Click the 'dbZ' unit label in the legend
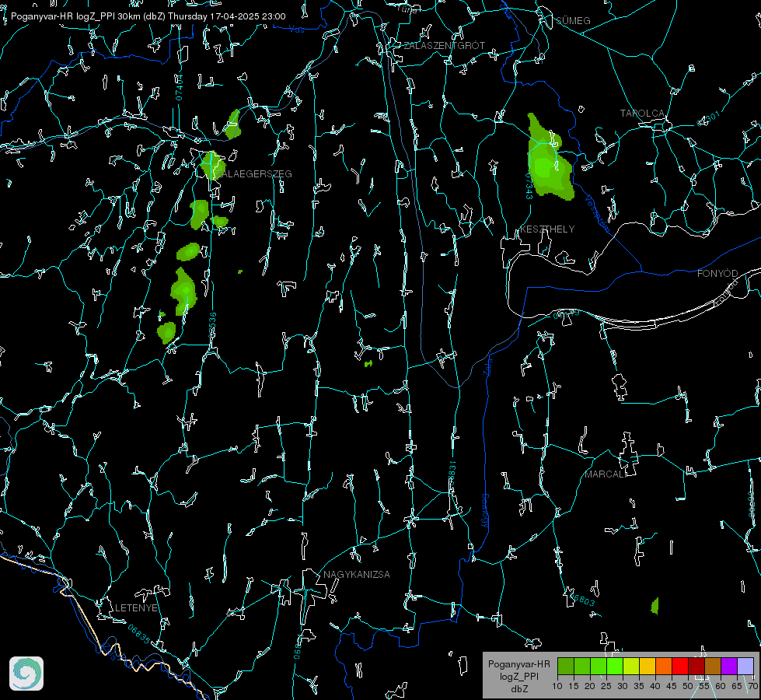Image resolution: width=761 pixels, height=700 pixels. 519,689
